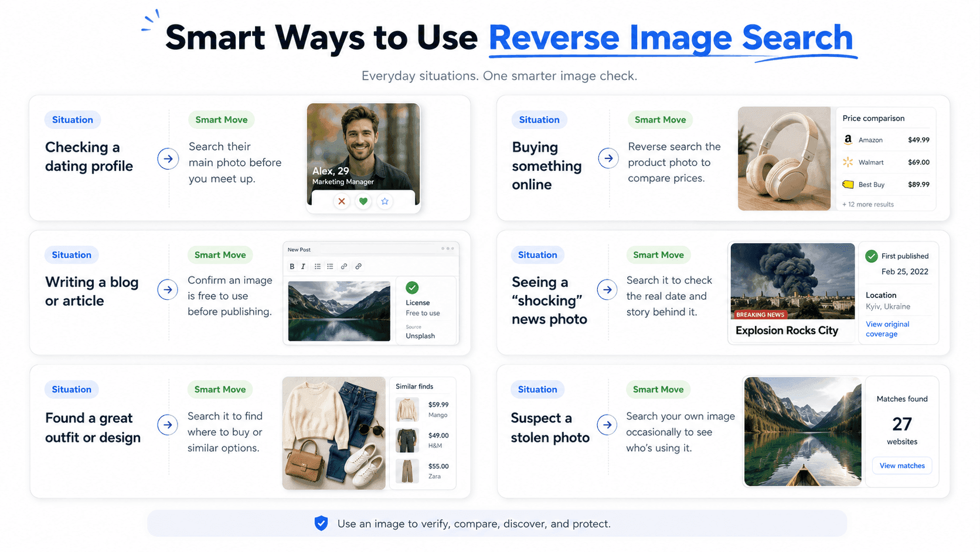Select the Best Buy $89.99 price row
The image size is (980, 552).
coord(886,184)
